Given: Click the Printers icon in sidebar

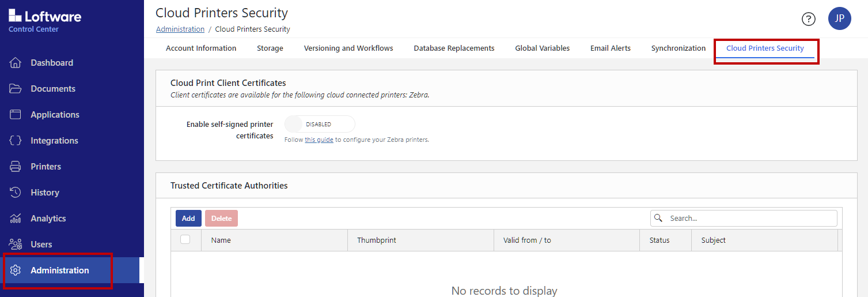Looking at the screenshot, I should 16,167.
